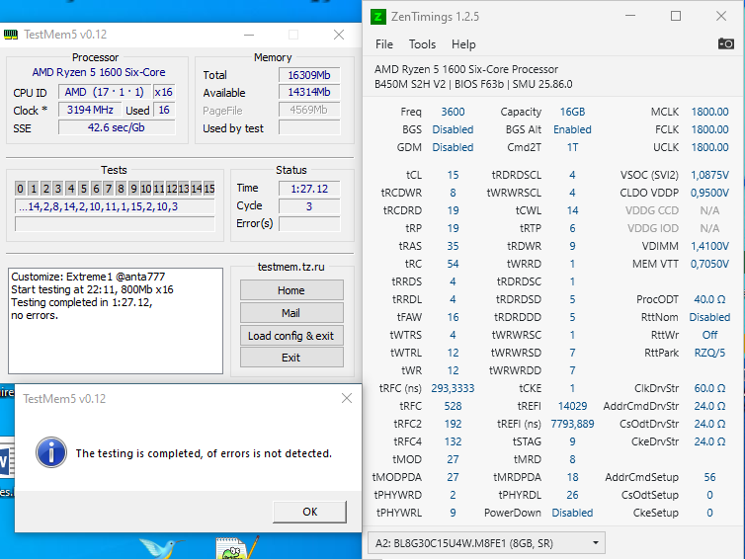Click the Exit button in TestMem5

pos(291,358)
